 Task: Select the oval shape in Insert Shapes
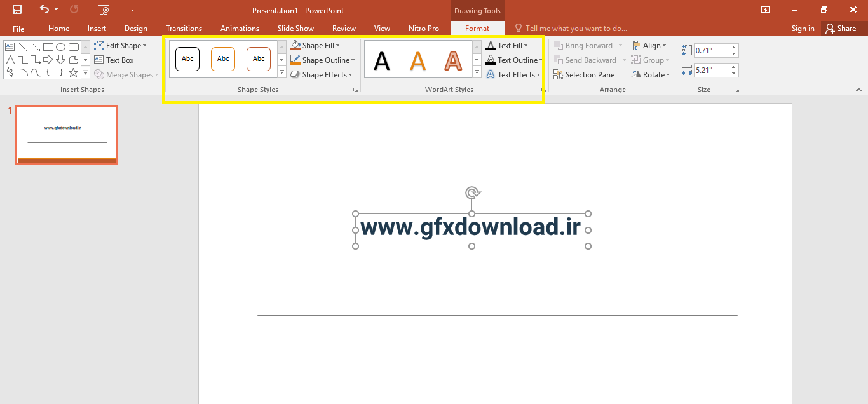pyautogui.click(x=61, y=47)
